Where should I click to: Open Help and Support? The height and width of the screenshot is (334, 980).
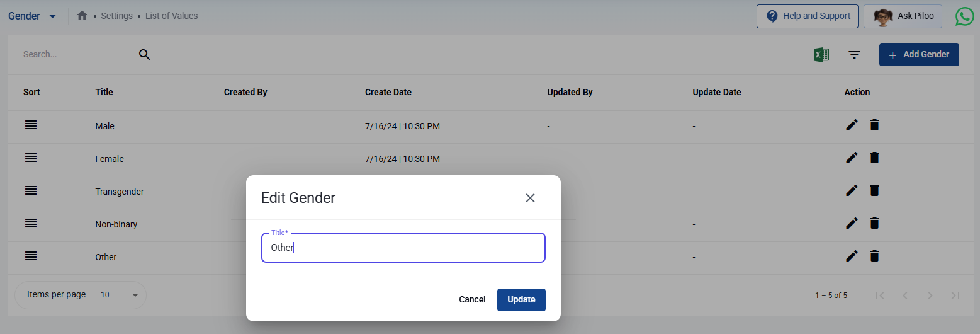807,16
